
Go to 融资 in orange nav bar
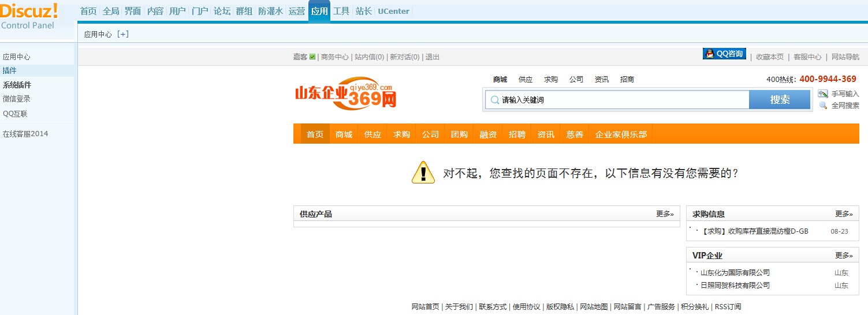(x=488, y=134)
